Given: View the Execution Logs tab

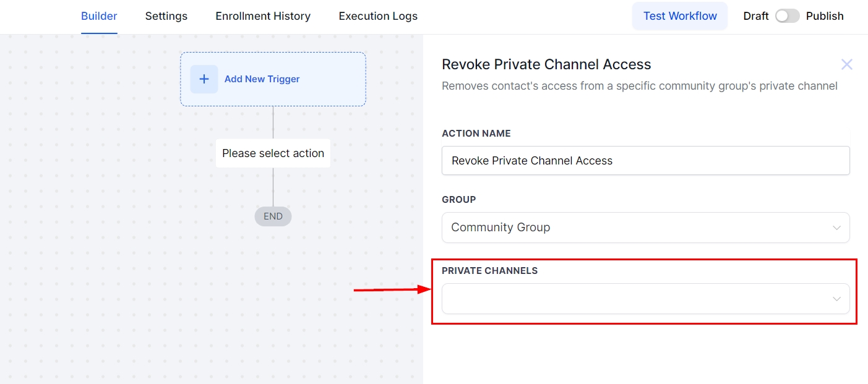Looking at the screenshot, I should pyautogui.click(x=378, y=16).
